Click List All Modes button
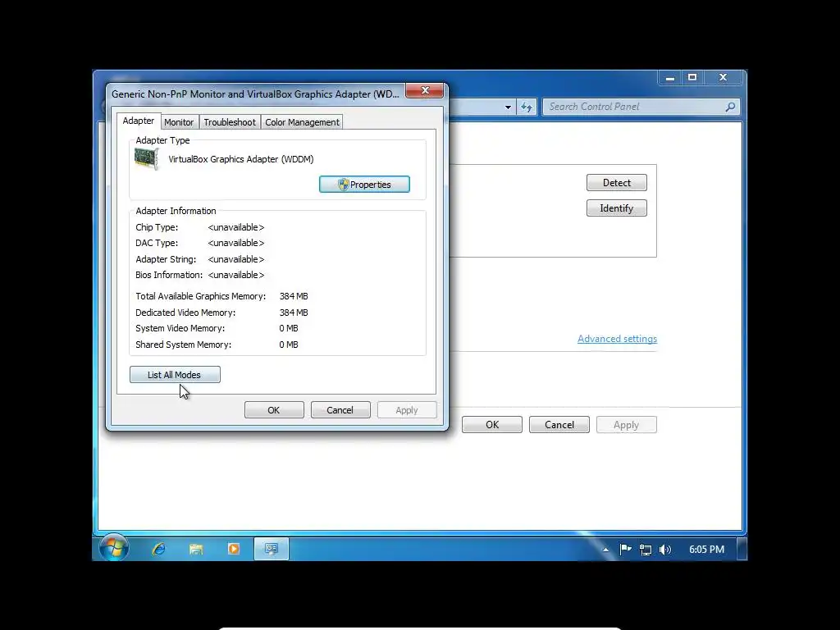840x630 pixels. [x=175, y=374]
